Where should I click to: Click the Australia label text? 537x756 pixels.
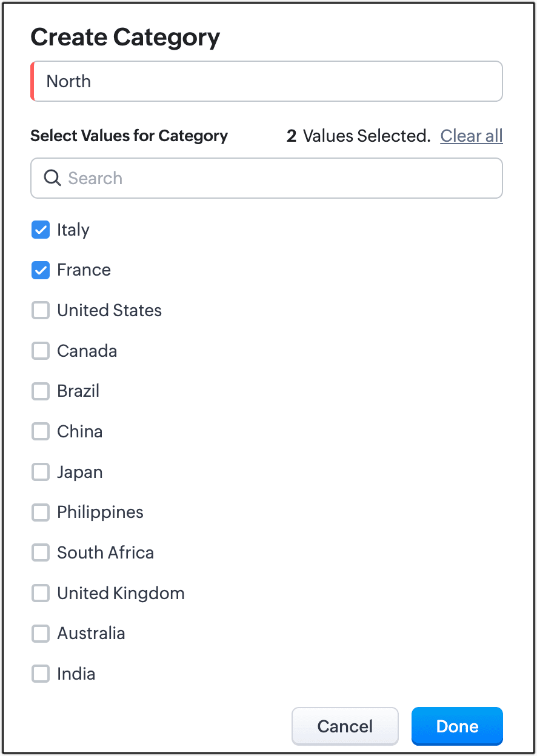click(x=91, y=634)
